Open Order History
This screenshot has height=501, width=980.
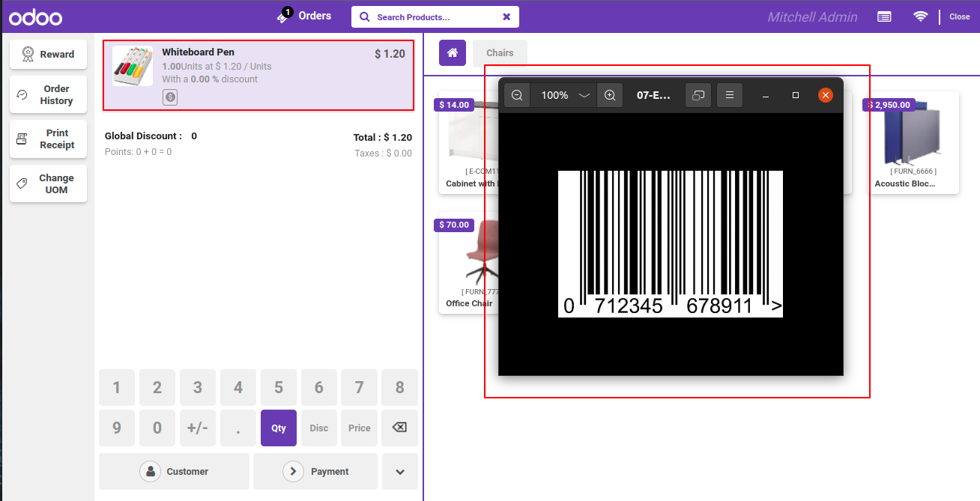[x=49, y=94]
